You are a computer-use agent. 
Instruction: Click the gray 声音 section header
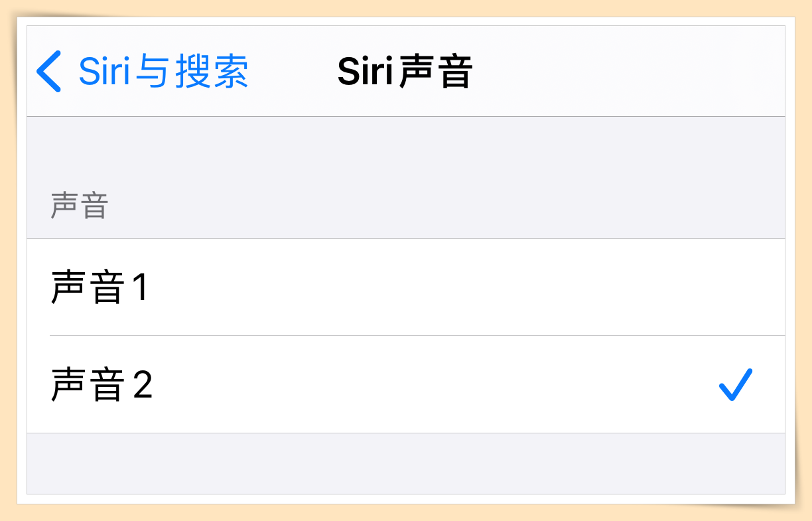pos(80,206)
